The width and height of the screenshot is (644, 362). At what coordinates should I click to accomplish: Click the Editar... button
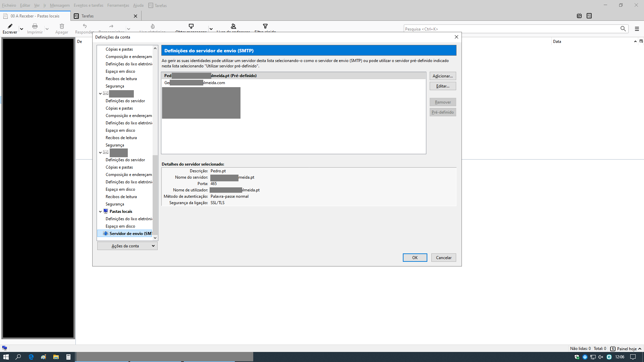pos(443,86)
